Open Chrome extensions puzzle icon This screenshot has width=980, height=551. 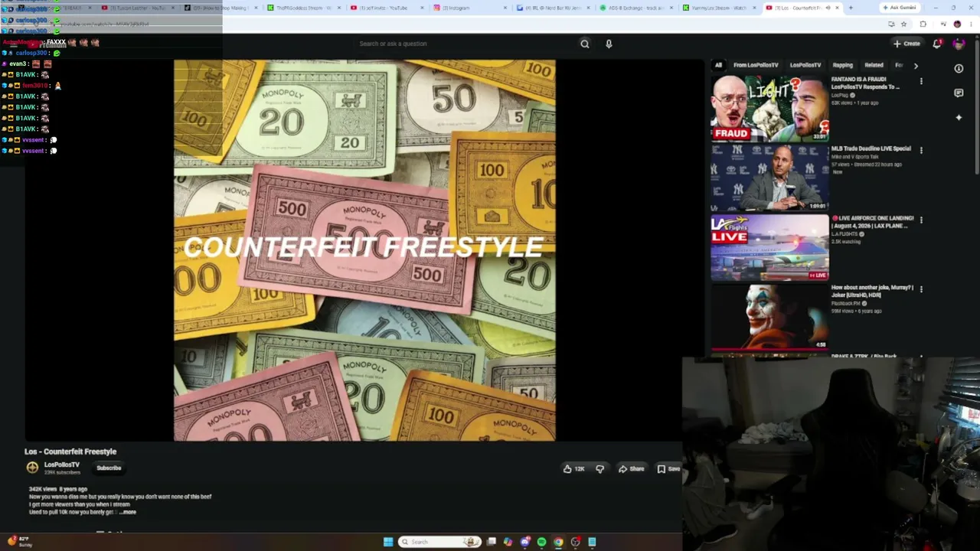(x=923, y=24)
